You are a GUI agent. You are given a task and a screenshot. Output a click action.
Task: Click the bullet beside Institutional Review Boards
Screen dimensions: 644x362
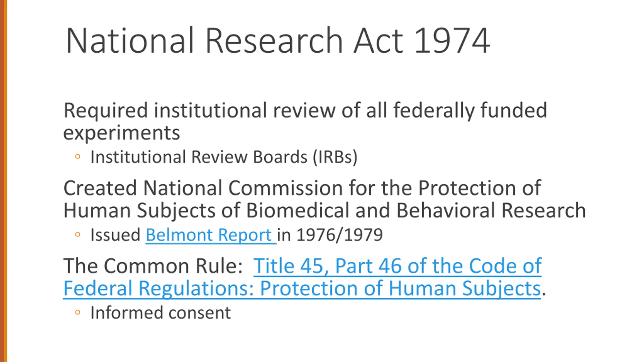tap(78, 157)
